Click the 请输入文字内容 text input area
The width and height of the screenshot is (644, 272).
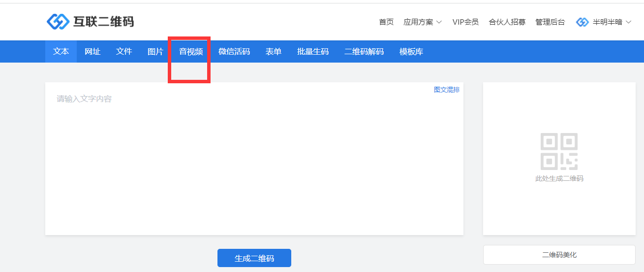pos(254,158)
